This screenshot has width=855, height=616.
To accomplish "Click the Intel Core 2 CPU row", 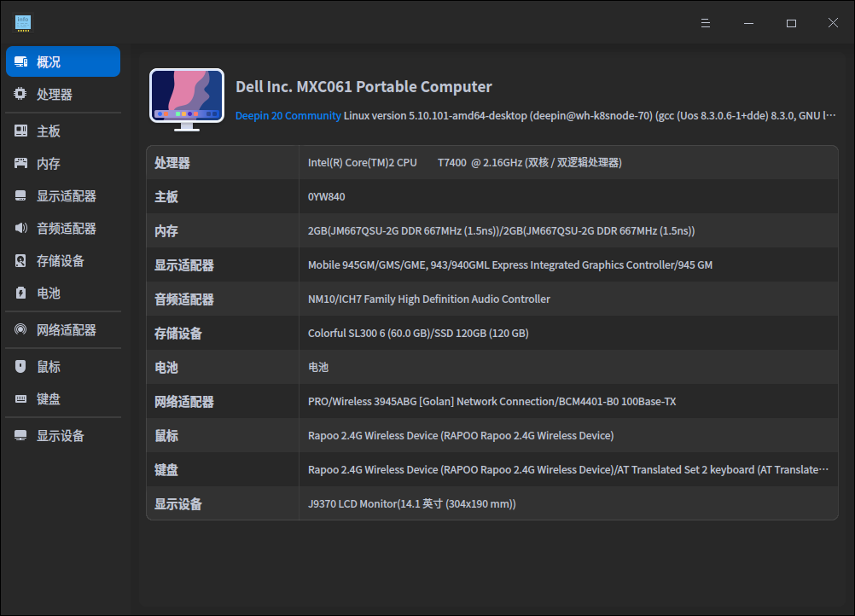I will click(491, 162).
